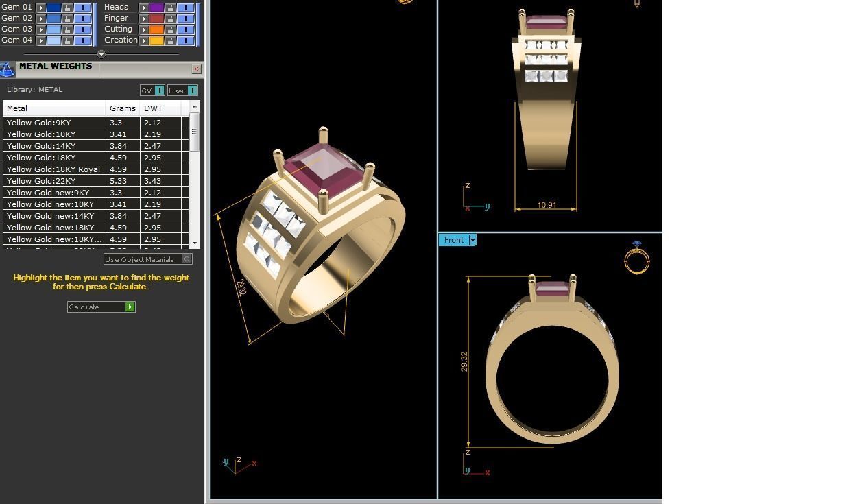Expand Creation layer arrow
The image size is (851, 504).
pyautogui.click(x=144, y=40)
